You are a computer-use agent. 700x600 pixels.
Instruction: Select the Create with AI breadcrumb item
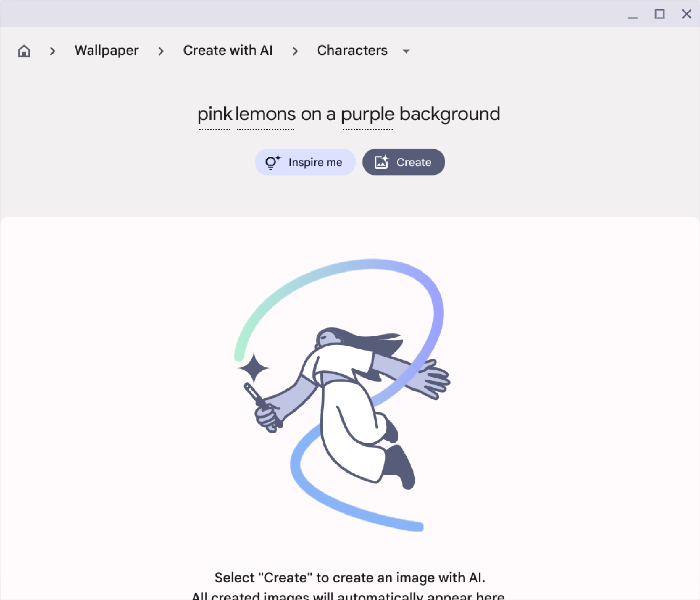coord(228,50)
